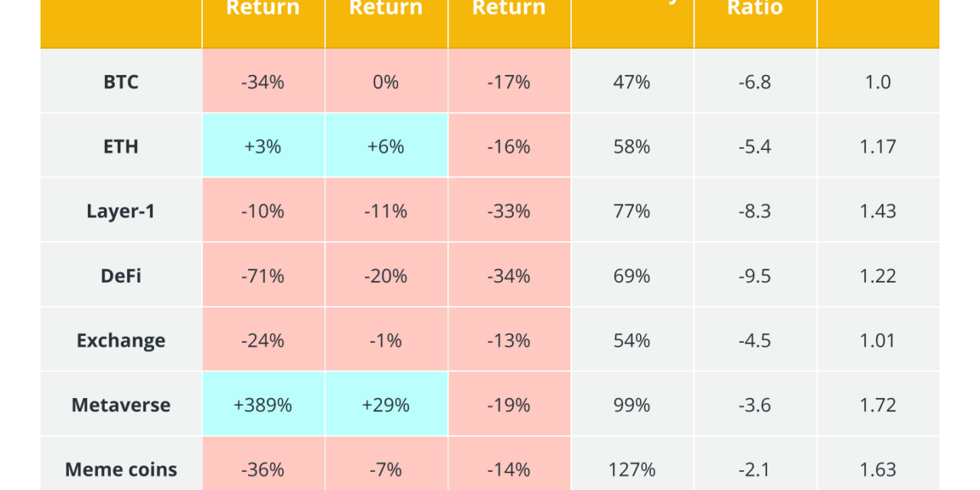This screenshot has width=980, height=490.
Task: Click the Exchange row label
Action: point(121,340)
